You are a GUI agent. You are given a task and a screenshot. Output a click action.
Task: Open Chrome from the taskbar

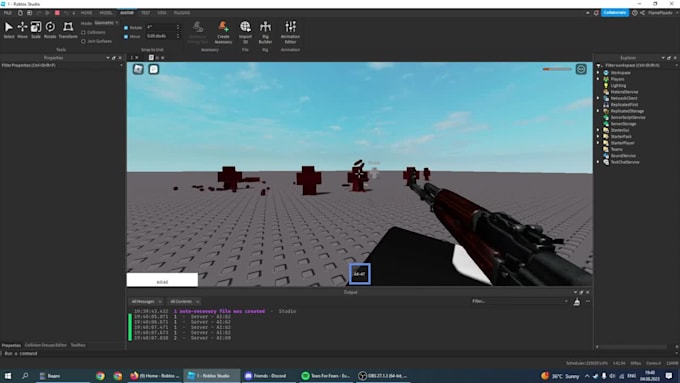pyautogui.click(x=100, y=376)
